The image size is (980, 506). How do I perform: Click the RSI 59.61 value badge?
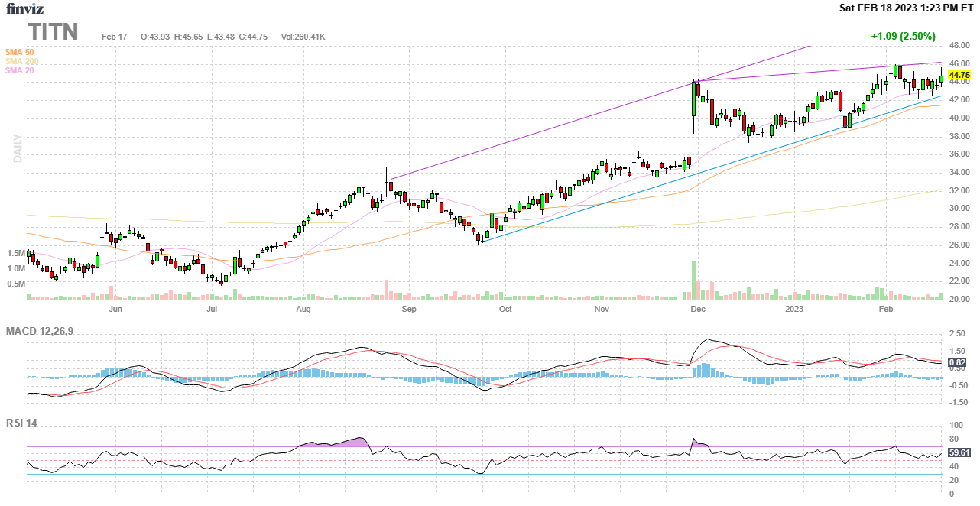click(x=959, y=452)
